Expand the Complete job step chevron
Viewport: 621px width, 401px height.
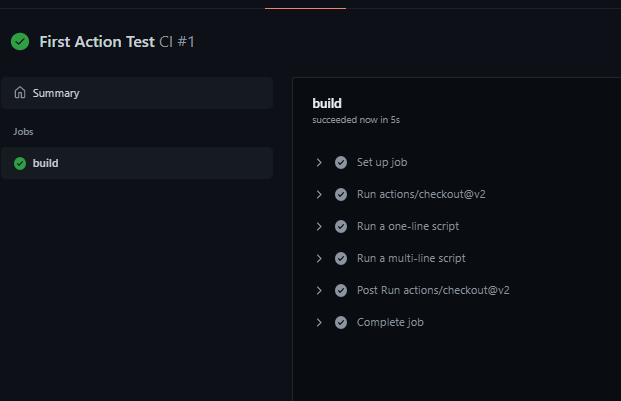[319, 323]
